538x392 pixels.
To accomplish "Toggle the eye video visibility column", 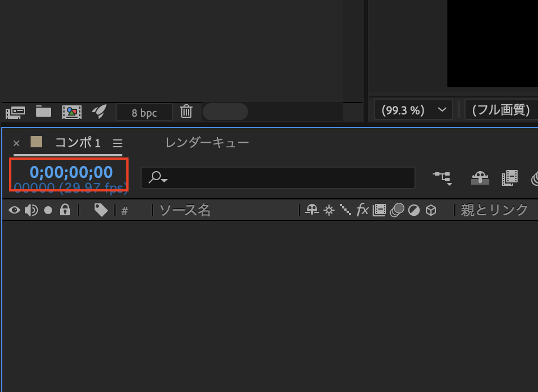I will point(14,211).
